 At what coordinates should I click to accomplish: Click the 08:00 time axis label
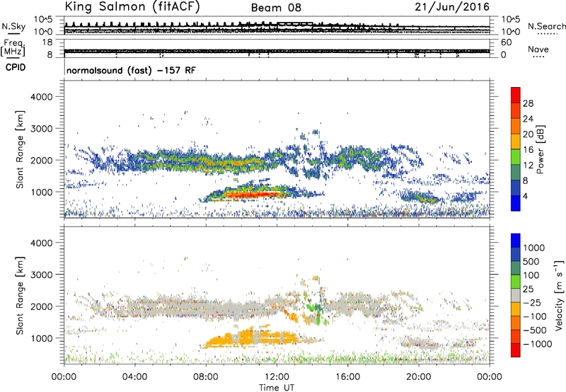(x=206, y=377)
